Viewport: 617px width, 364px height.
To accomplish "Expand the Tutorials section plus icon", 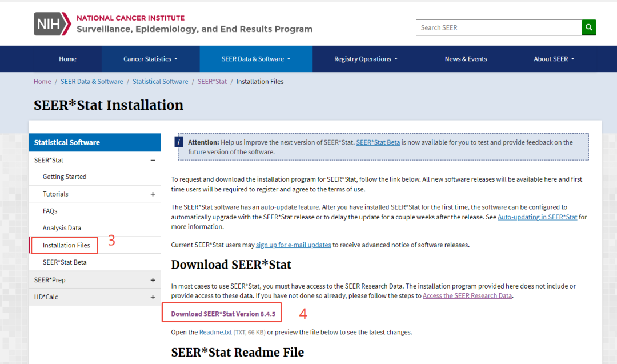I will point(153,194).
